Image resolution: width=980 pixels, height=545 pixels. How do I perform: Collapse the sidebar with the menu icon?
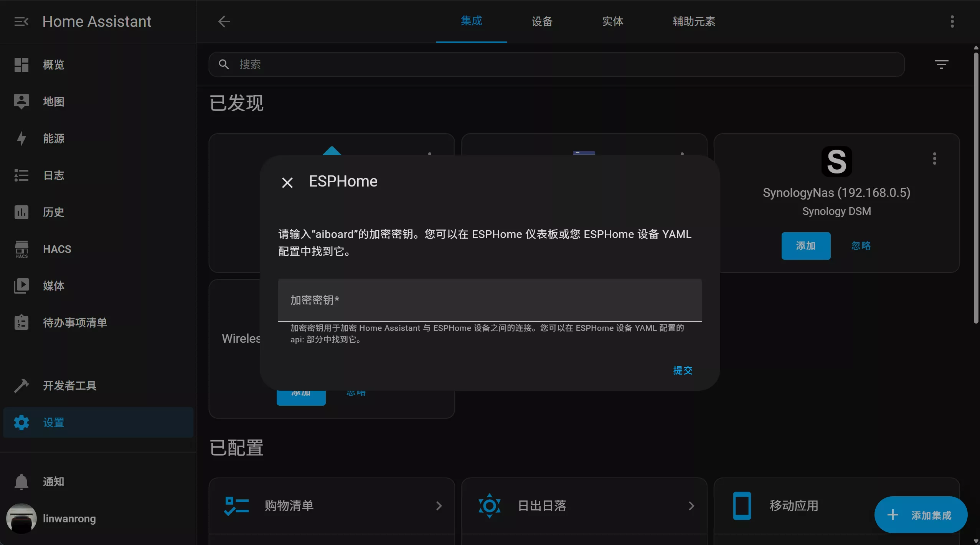pos(21,21)
